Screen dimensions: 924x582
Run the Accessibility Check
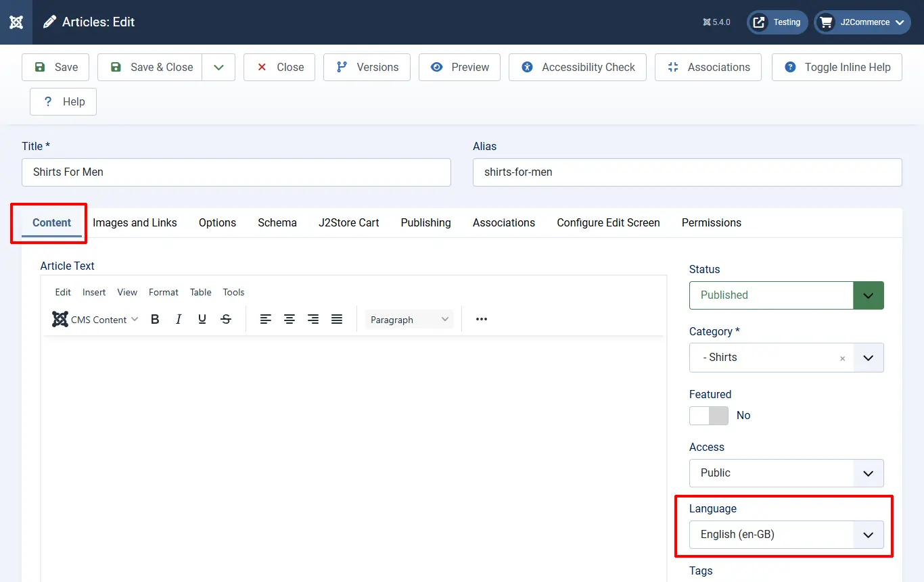(x=578, y=67)
